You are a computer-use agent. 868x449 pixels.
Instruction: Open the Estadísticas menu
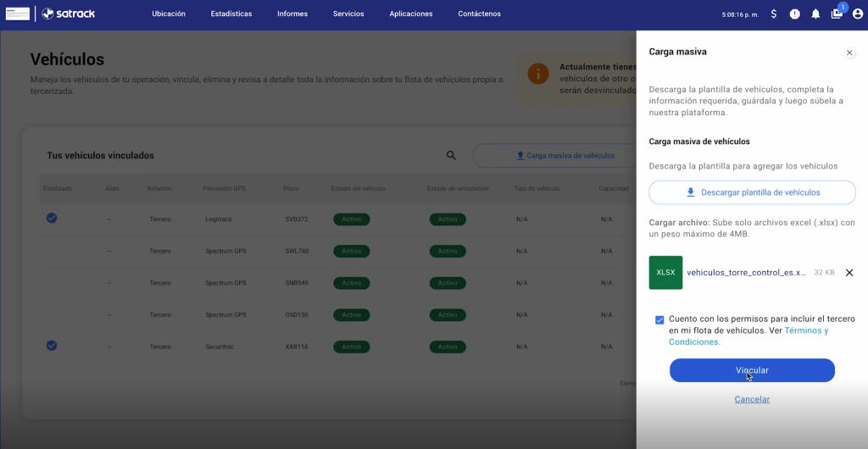coord(231,14)
